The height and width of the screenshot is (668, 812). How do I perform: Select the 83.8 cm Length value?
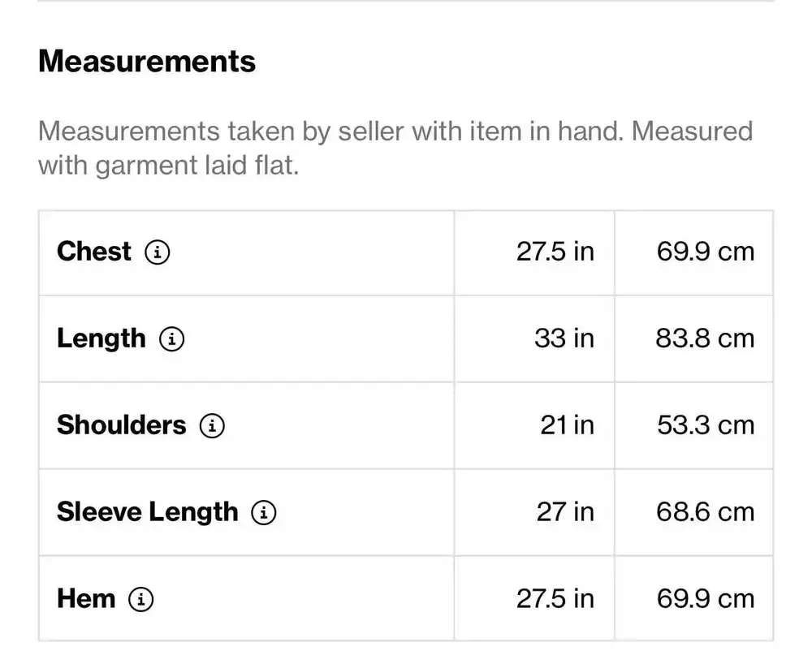click(705, 338)
